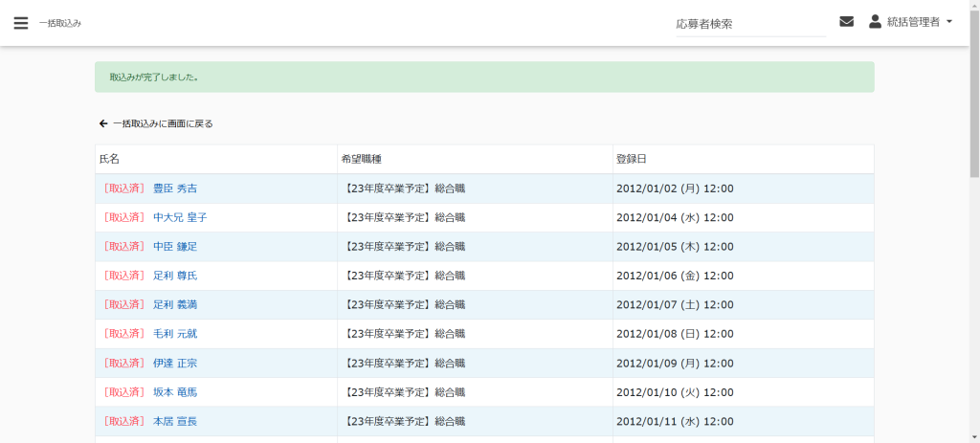
Task: Expand the 統括管理者 dropdown caret
Action: pyautogui.click(x=948, y=22)
